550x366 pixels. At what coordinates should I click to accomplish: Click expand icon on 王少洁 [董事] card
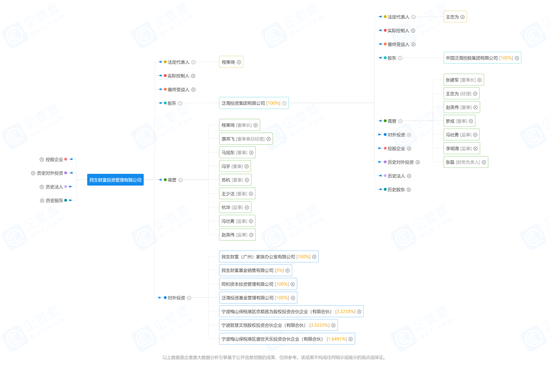pos(251,194)
